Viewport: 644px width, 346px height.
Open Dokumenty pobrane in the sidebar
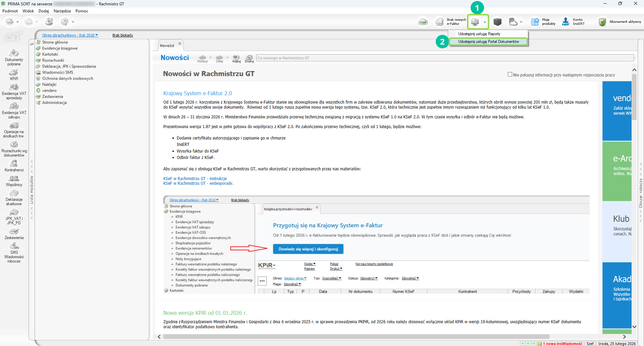coord(14,57)
